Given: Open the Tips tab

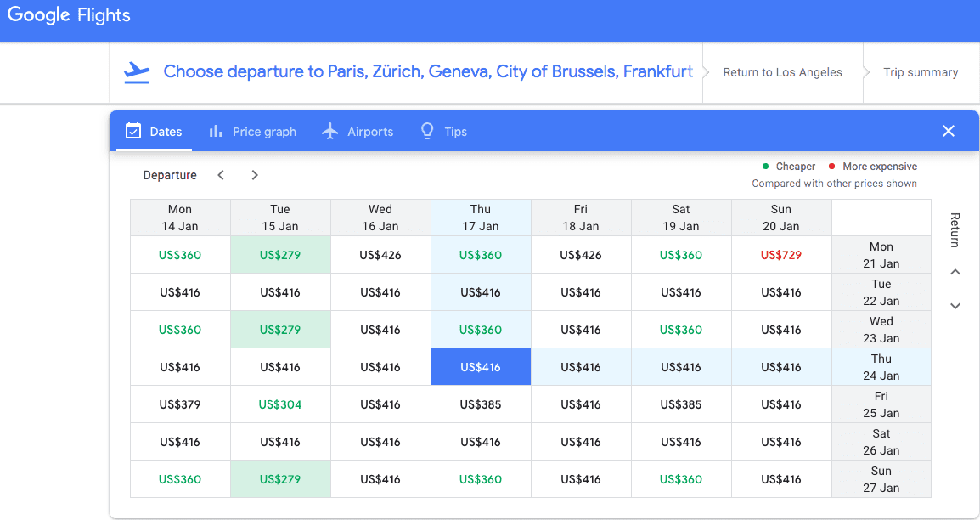Looking at the screenshot, I should (x=444, y=131).
